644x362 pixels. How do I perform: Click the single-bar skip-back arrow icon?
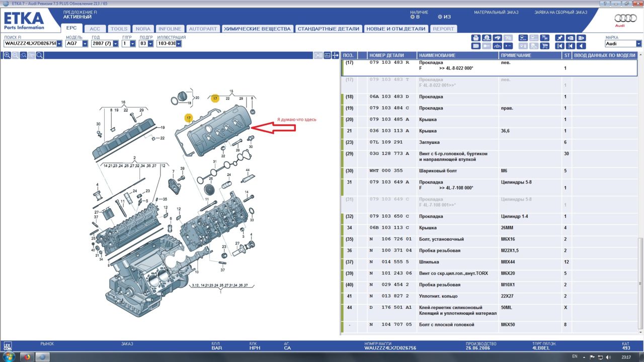pos(571,46)
